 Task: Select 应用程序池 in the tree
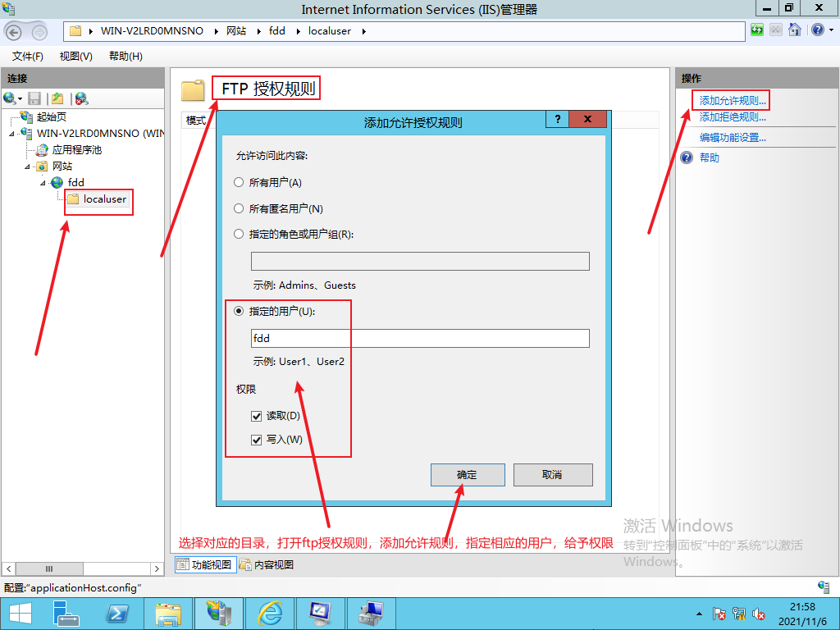[76, 150]
